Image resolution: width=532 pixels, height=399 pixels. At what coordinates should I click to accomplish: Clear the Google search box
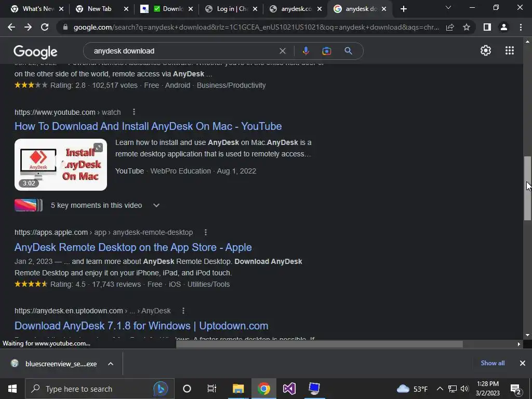tap(282, 51)
